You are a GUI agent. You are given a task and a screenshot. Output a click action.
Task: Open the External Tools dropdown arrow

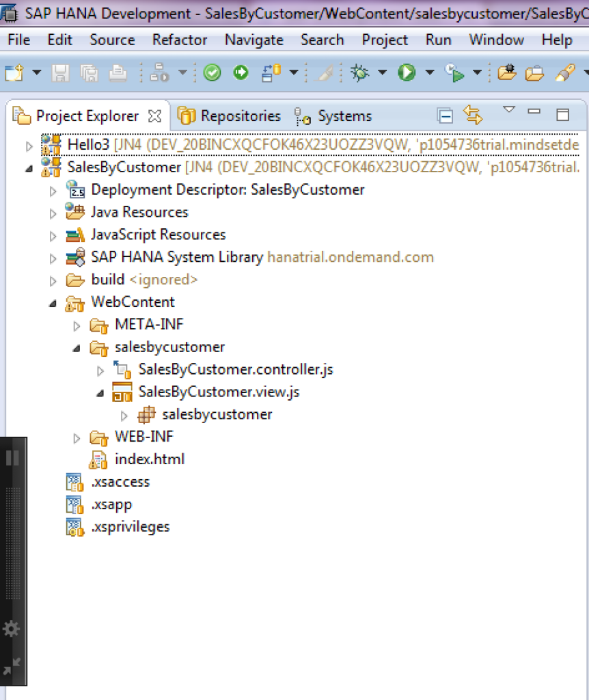(x=477, y=72)
